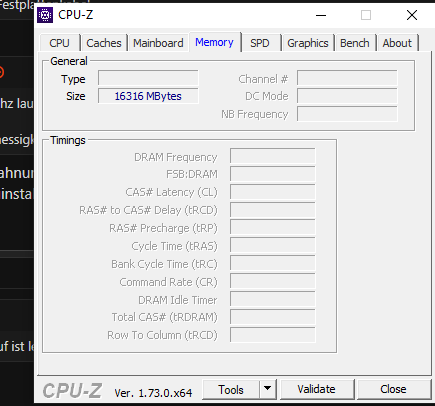Click the Total CAS# (tRDRAM) field

pos(272,317)
